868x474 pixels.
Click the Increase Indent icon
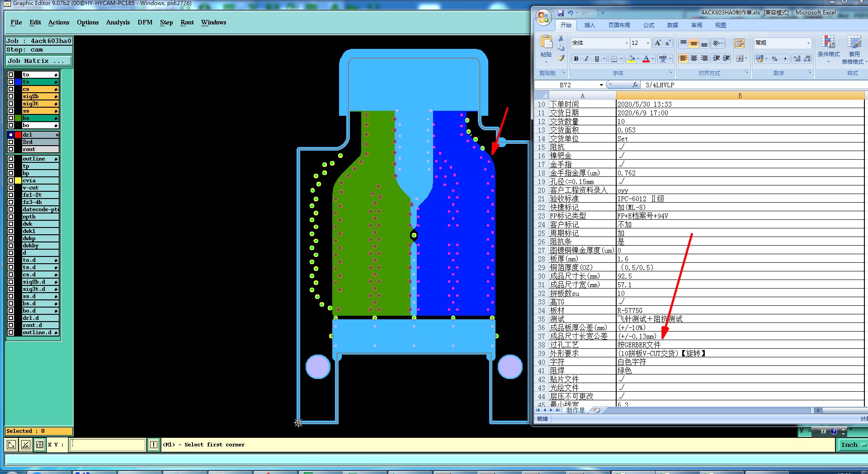(x=726, y=58)
